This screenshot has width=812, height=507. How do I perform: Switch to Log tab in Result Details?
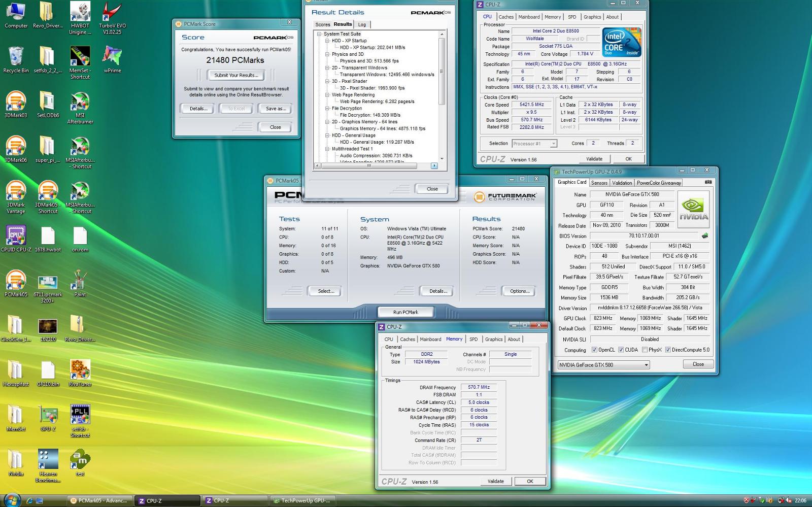coord(362,24)
